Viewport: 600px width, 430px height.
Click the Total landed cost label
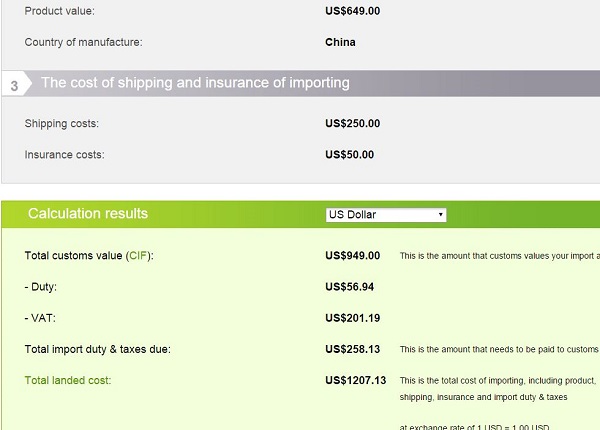tap(68, 380)
